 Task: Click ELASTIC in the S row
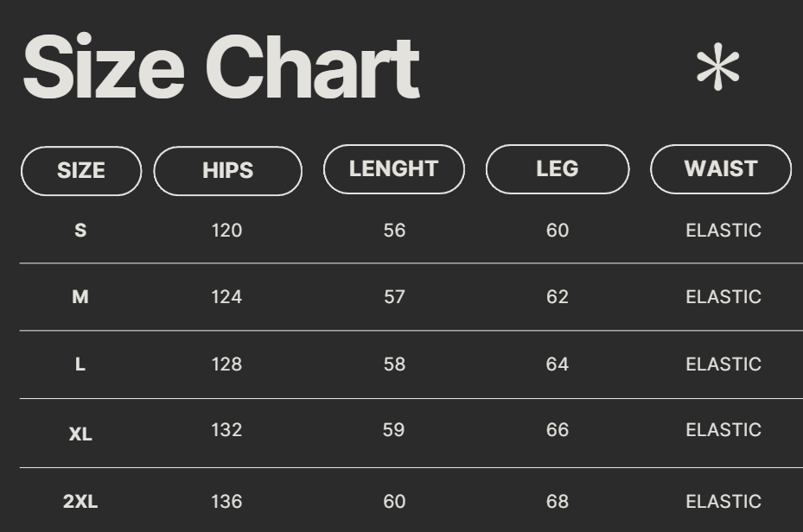tap(723, 231)
